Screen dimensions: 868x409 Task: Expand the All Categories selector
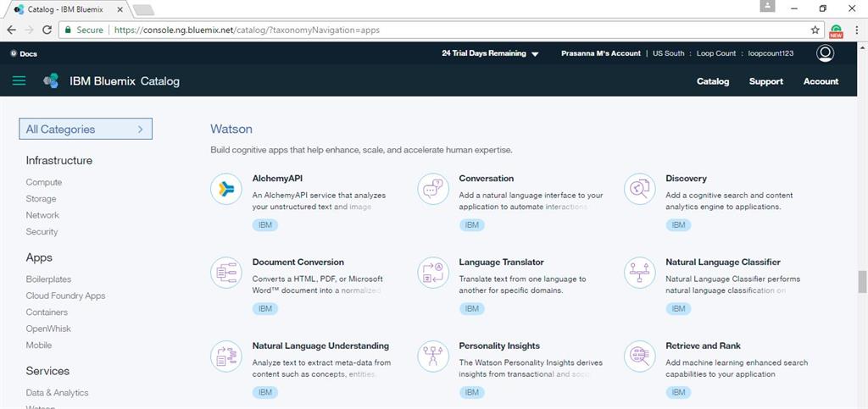[x=86, y=129]
